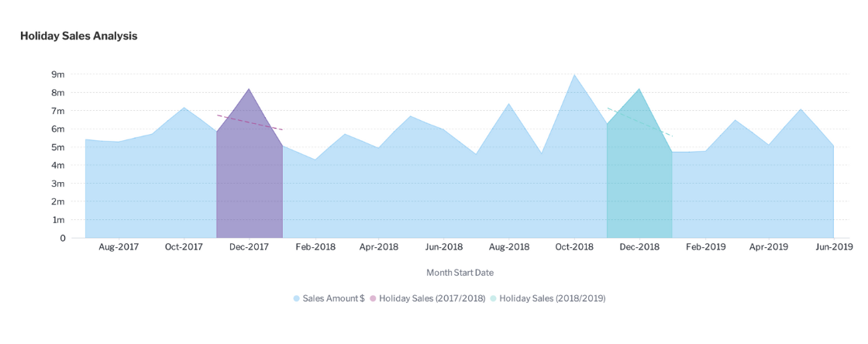Toggle the Sales Amount $ legend entry

[x=329, y=298]
